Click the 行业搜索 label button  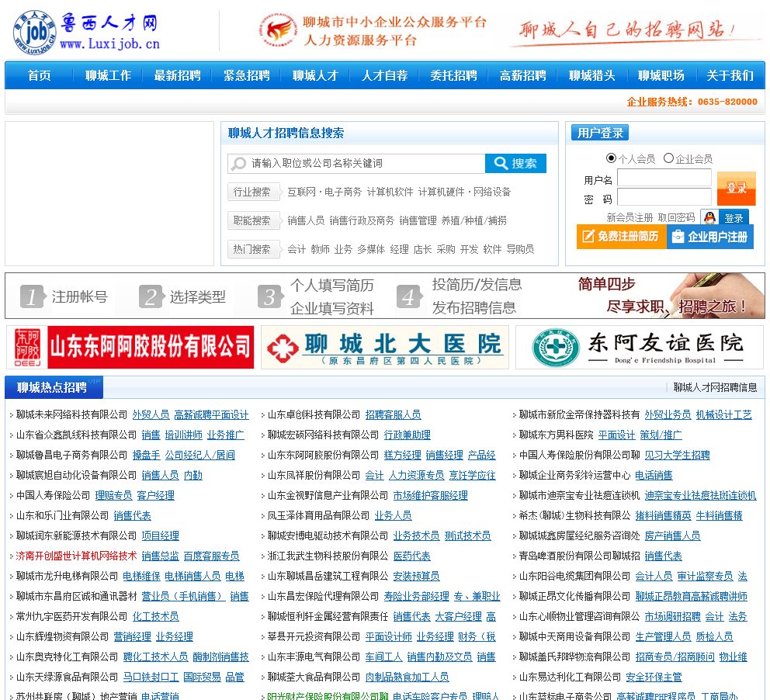(x=253, y=192)
